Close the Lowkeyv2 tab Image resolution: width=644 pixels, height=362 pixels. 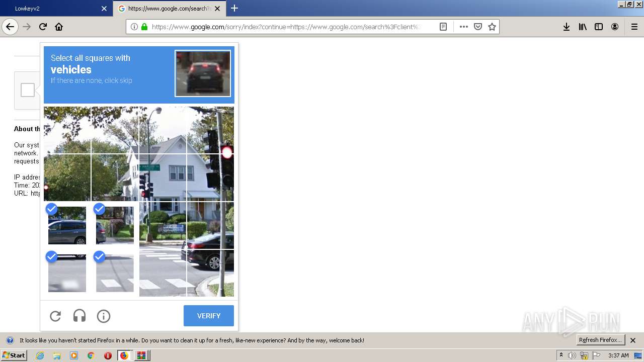(x=104, y=9)
